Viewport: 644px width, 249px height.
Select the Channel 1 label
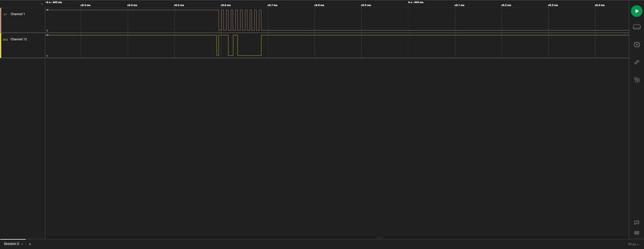tap(17, 14)
